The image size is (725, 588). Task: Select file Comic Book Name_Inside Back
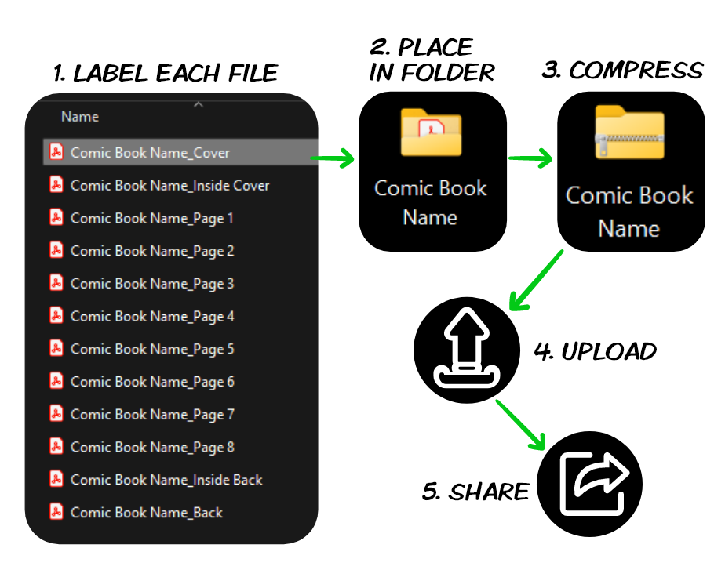point(166,480)
